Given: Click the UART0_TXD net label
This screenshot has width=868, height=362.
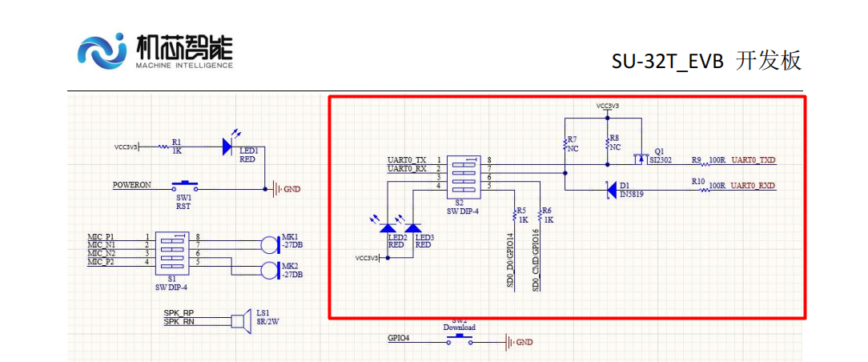Looking at the screenshot, I should [753, 160].
